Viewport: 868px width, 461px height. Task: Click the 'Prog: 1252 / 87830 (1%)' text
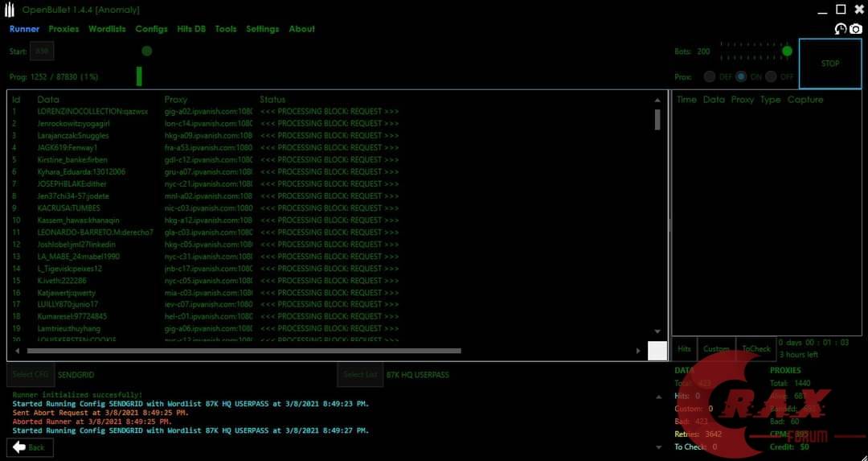[54, 77]
